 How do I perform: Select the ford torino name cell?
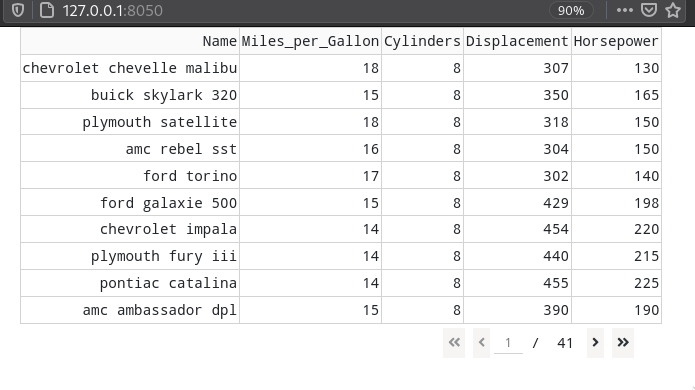pos(130,176)
